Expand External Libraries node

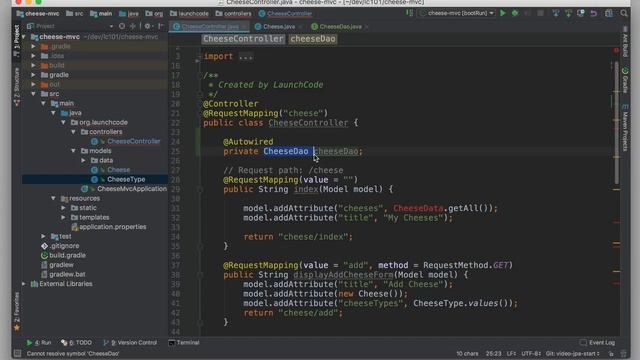click(x=24, y=284)
